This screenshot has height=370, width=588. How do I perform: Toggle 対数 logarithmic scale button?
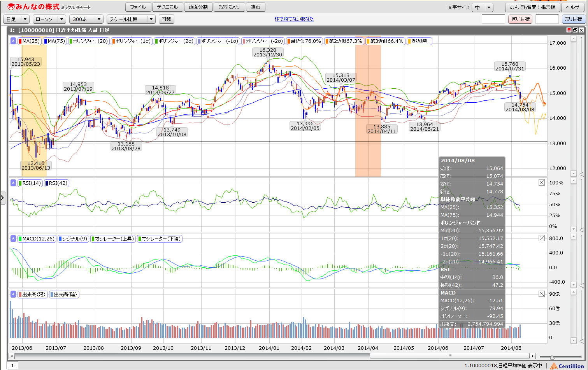(166, 19)
